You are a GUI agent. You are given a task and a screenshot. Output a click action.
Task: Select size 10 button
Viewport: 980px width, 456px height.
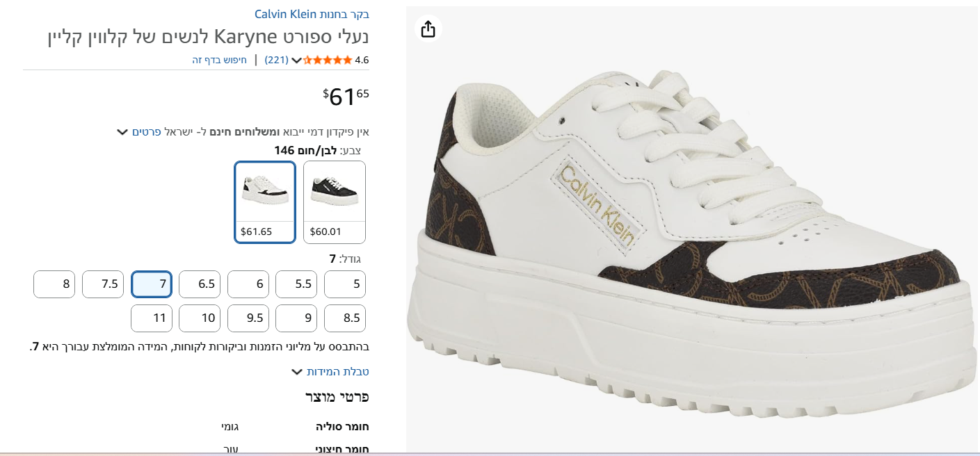pyautogui.click(x=200, y=318)
